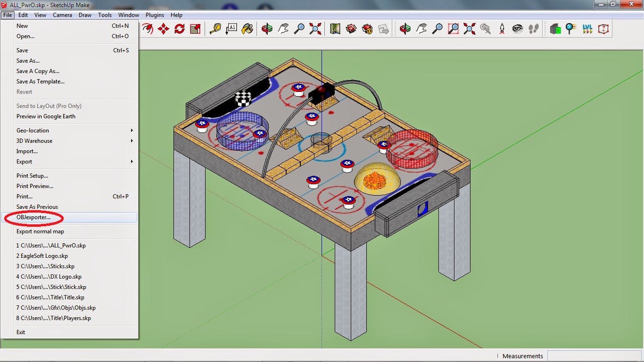Choose Print Preview... entry
Image resolution: width=644 pixels, height=362 pixels.
click(x=69, y=186)
